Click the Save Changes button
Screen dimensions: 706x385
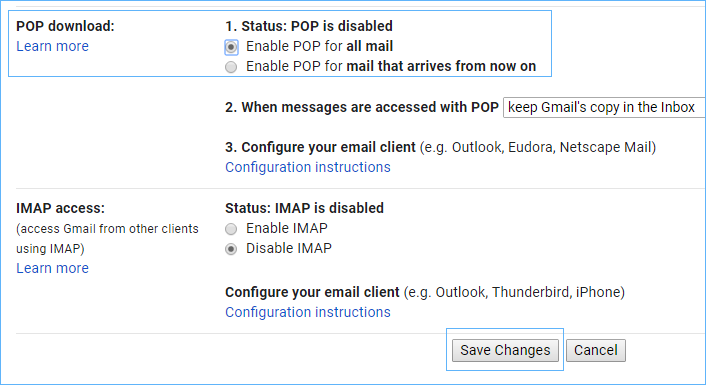505,350
